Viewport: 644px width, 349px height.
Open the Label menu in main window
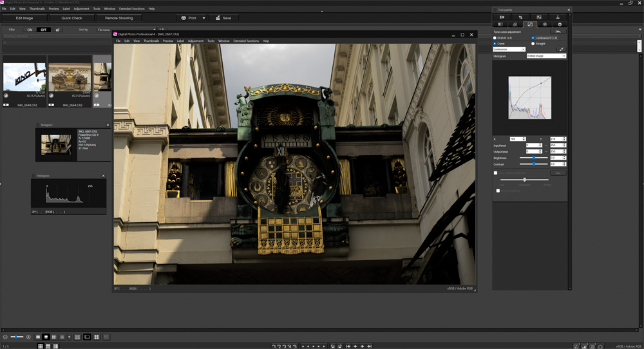[x=66, y=8]
